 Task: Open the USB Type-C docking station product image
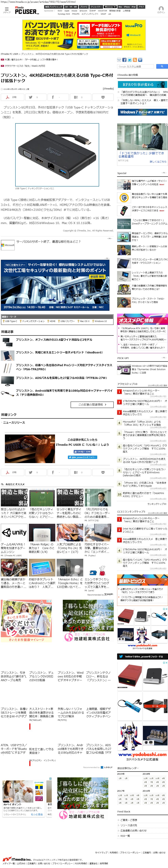pyautogui.click(x=57, y=155)
